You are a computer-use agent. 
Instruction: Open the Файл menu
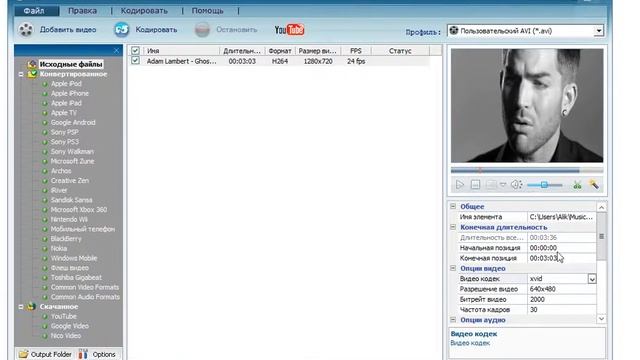pyautogui.click(x=34, y=11)
